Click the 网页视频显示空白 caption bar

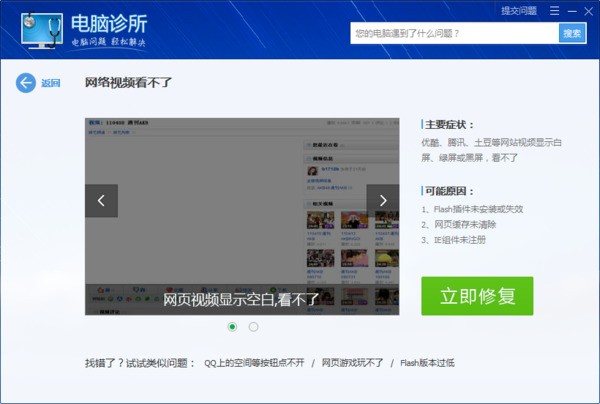coord(242,300)
